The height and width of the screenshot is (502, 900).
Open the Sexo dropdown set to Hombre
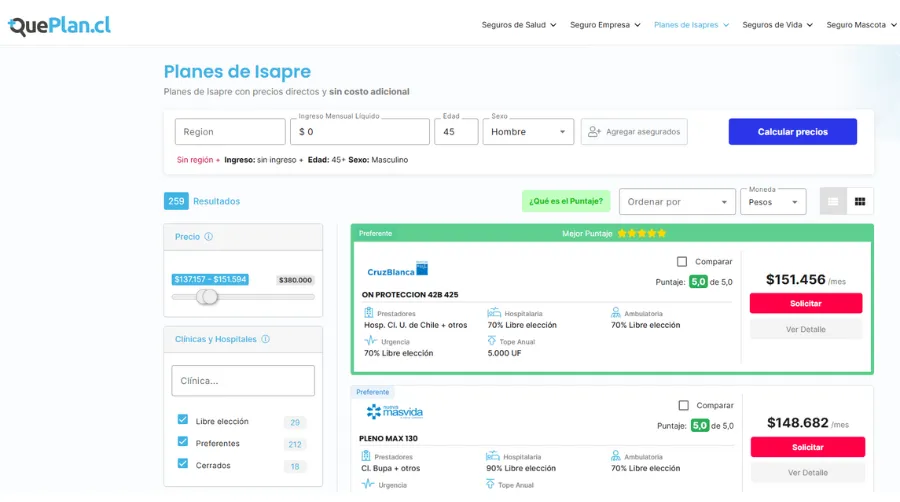point(528,131)
